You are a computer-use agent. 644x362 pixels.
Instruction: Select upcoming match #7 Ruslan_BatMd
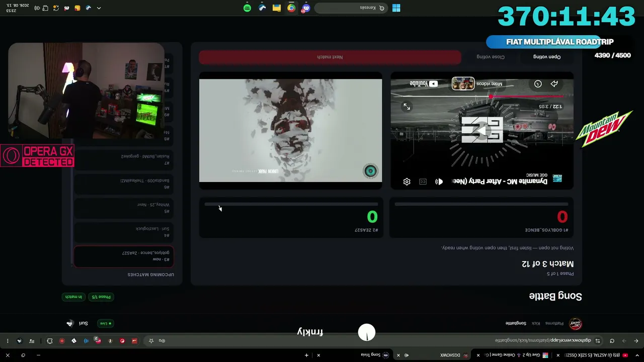tap(124, 159)
